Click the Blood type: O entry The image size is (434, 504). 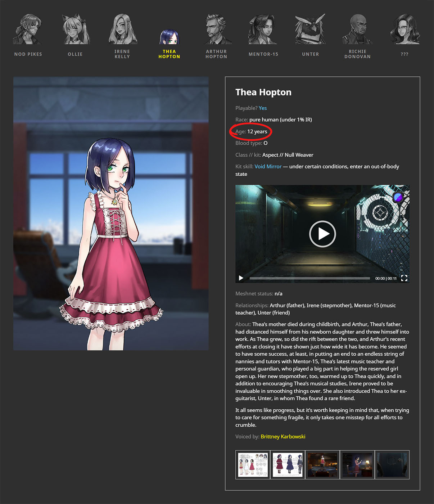252,143
